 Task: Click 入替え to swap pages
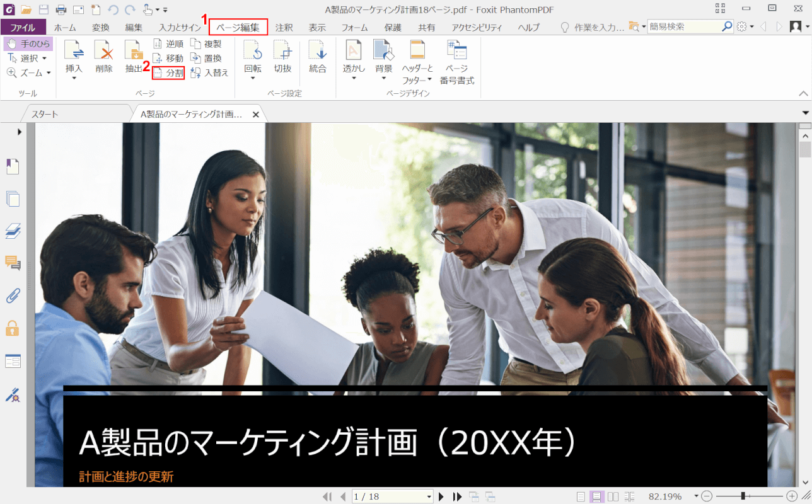209,72
